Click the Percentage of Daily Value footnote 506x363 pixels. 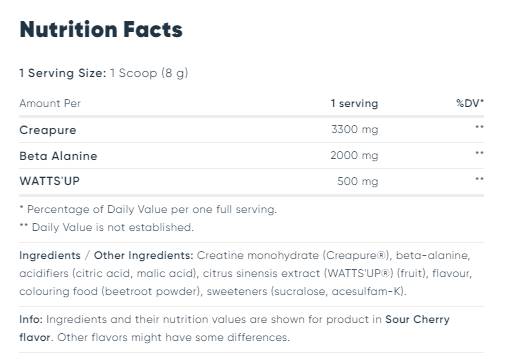click(x=148, y=209)
